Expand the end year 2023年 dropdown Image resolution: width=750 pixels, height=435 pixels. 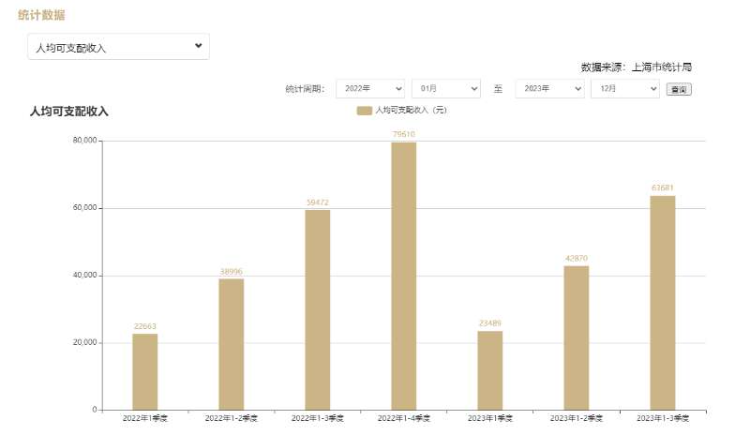tap(549, 89)
